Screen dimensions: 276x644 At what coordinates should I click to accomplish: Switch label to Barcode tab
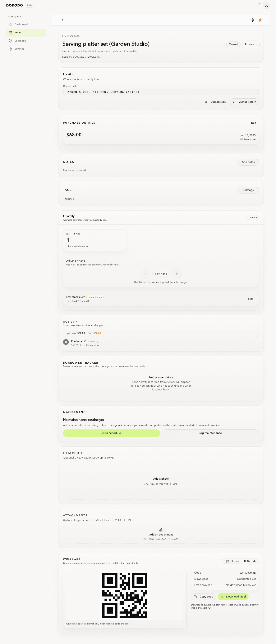(250, 561)
